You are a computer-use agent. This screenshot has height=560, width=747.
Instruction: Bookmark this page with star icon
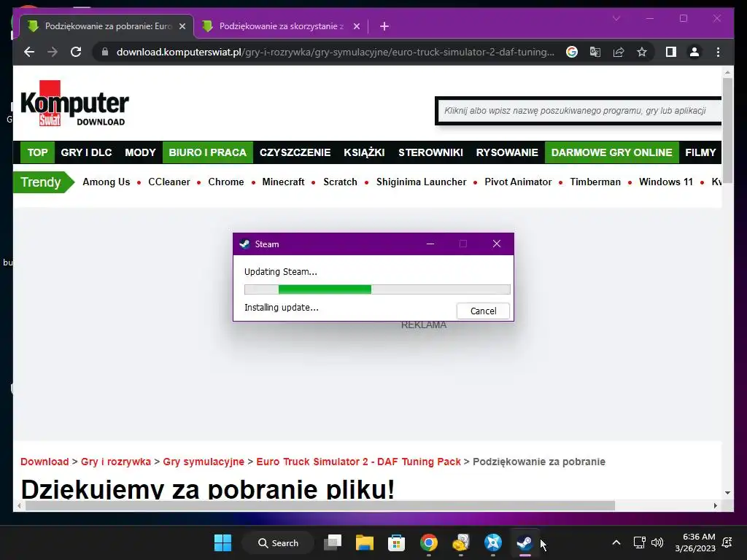pos(642,52)
